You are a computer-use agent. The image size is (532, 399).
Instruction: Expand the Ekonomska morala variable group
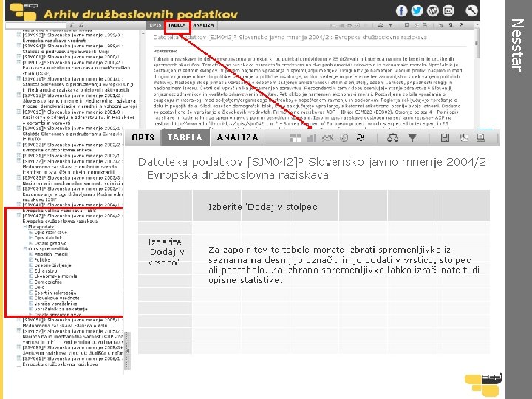(x=30, y=276)
